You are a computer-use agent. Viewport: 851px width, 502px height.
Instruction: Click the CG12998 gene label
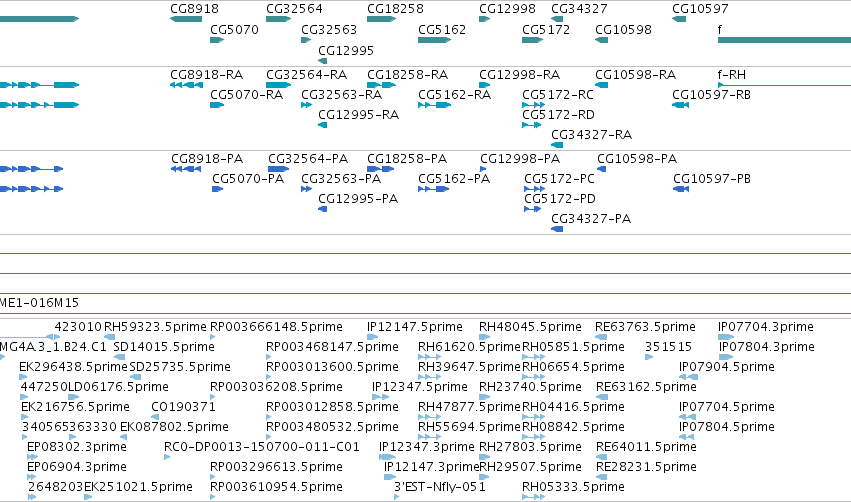click(507, 9)
